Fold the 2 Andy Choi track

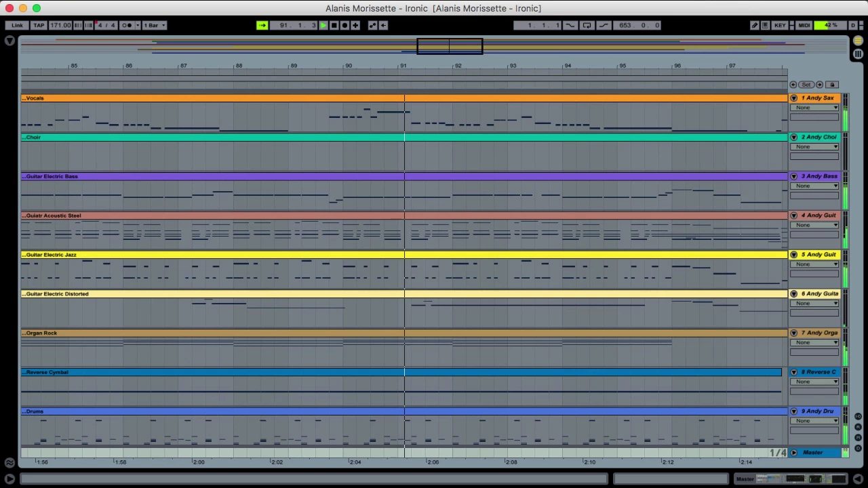pos(793,138)
